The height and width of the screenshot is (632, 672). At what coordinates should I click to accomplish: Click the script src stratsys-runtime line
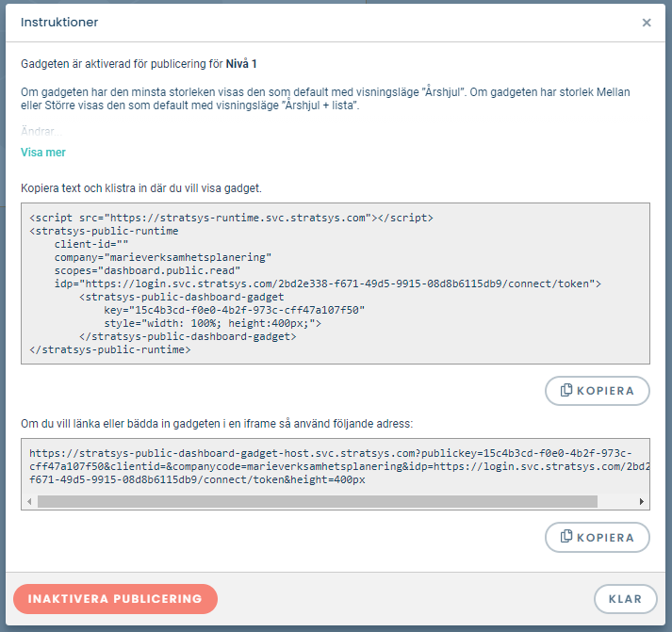point(232,218)
